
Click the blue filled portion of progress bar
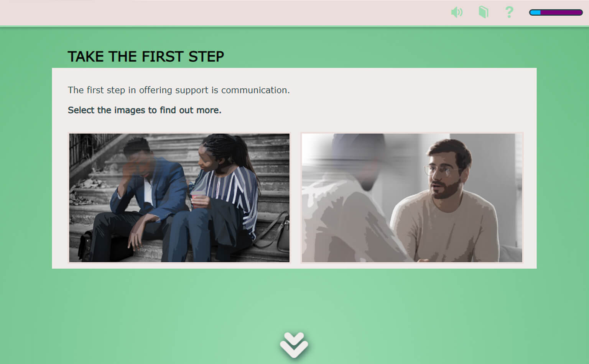click(x=535, y=13)
